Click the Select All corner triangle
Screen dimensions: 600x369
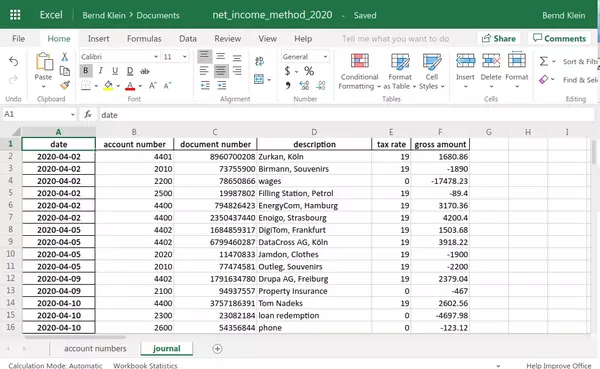[x=16, y=132]
